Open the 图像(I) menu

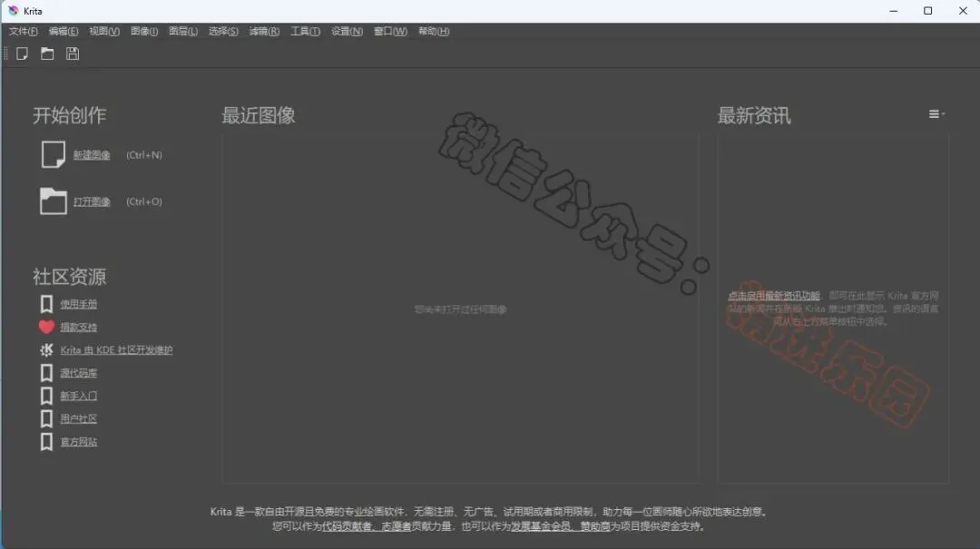click(144, 31)
